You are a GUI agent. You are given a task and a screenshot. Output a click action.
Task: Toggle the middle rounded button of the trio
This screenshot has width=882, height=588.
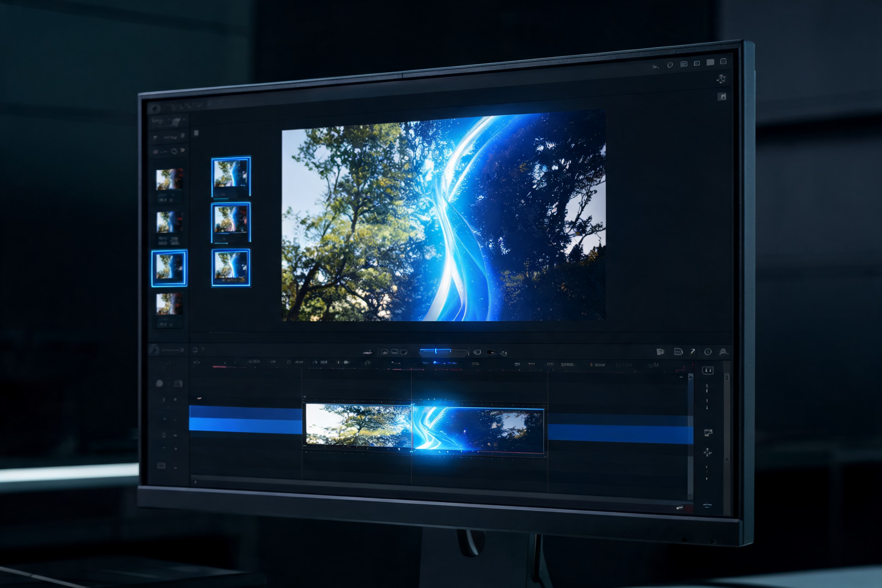pos(394,352)
